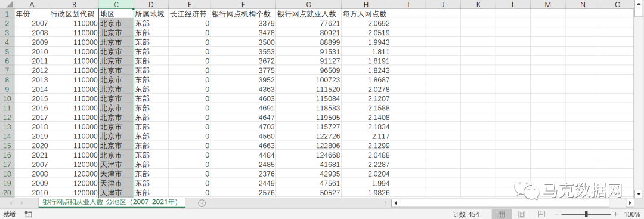The image size is (644, 219).
Task: Click the 银行网点就业人数 header cell
Action: pyautogui.click(x=308, y=14)
